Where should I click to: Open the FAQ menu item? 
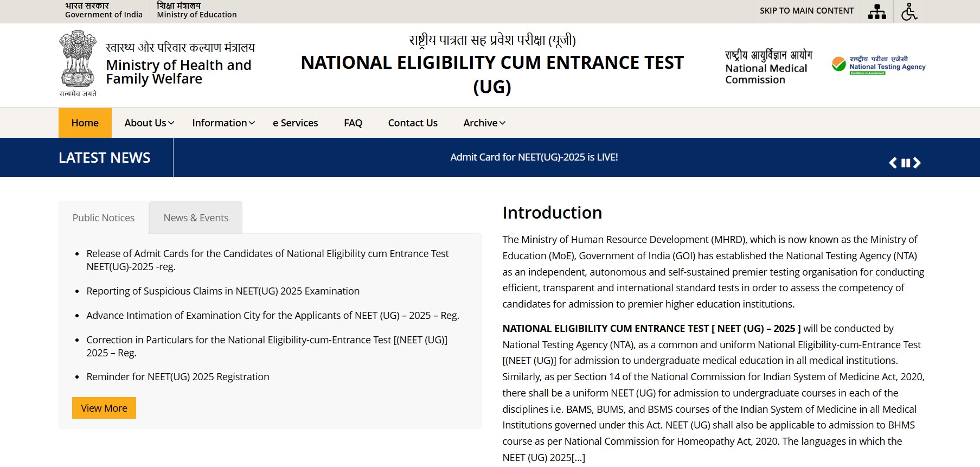point(353,123)
